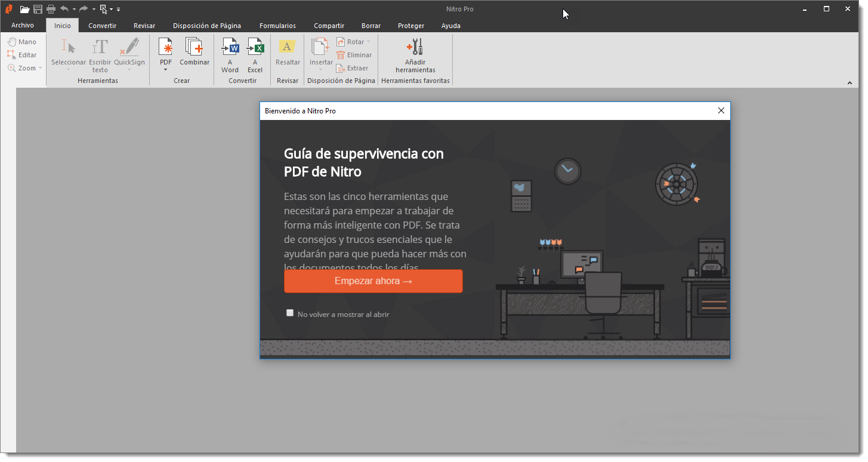
Task: Create a new PDF with PDF button
Action: tap(165, 51)
